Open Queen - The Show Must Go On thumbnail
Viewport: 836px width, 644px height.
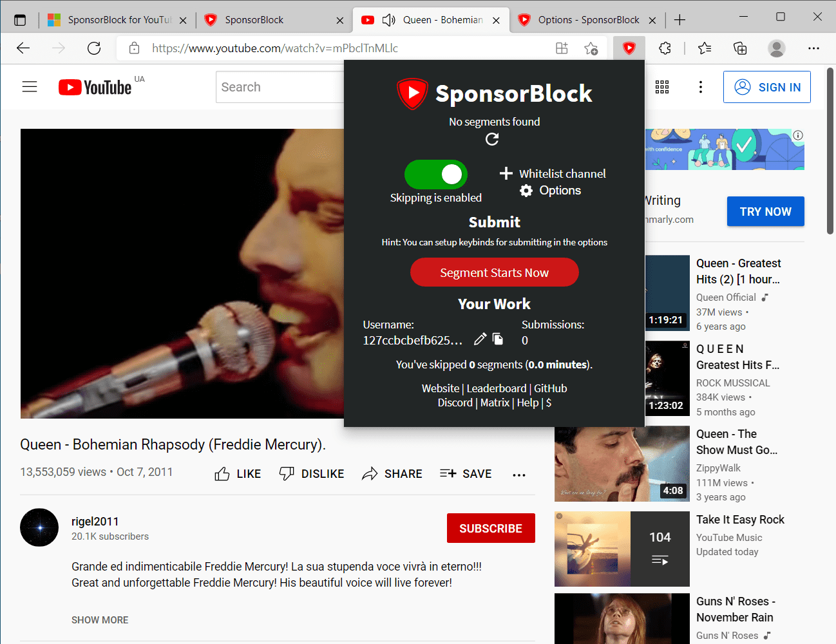point(622,464)
